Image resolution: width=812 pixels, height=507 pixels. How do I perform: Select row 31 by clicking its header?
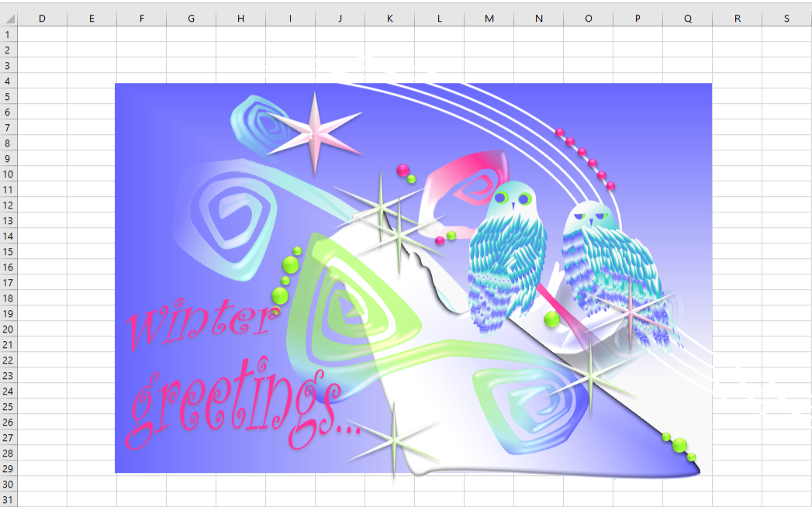(x=9, y=500)
